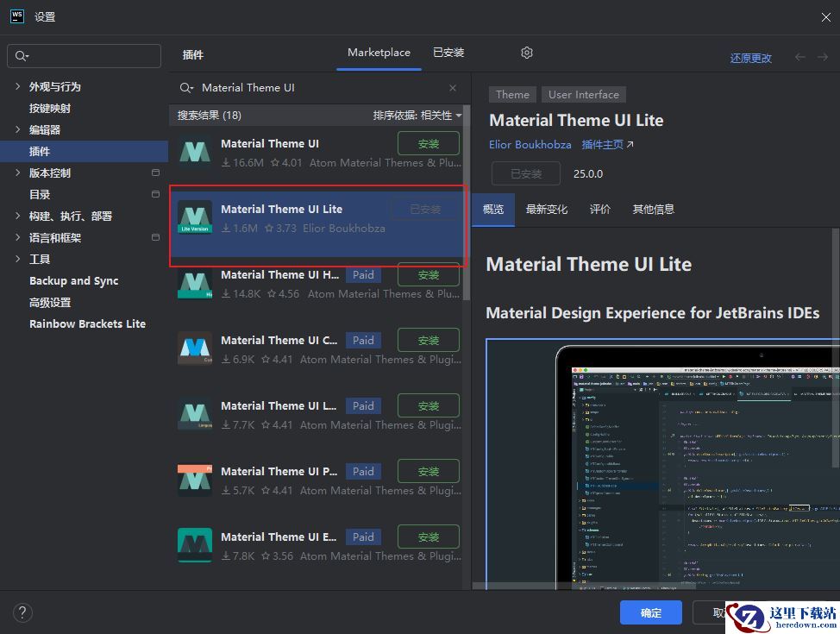Click the Paid badge on Material Theme UI L...
Image resolution: width=840 pixels, height=634 pixels.
363,405
